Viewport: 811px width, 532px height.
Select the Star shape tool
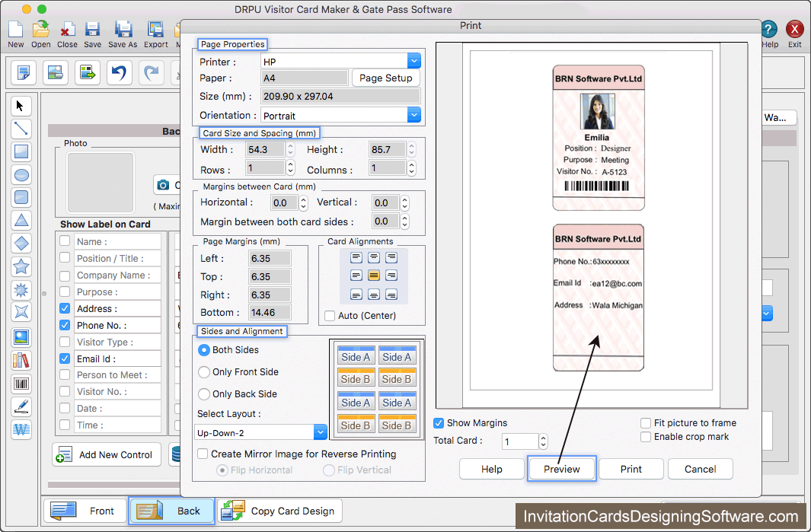tap(21, 266)
